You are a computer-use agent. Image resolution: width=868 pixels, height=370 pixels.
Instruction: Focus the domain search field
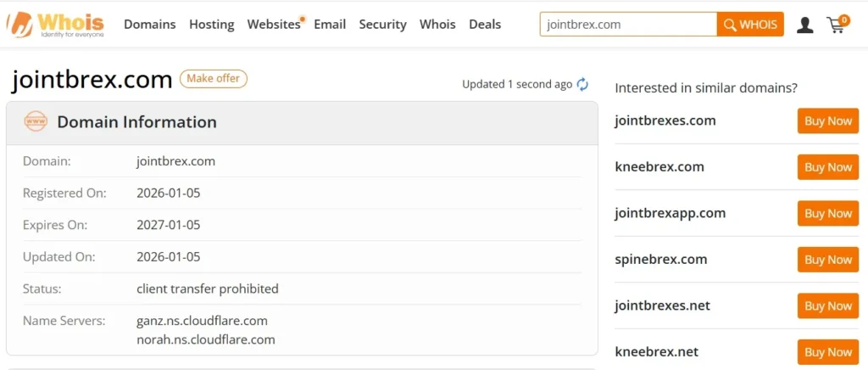point(628,25)
